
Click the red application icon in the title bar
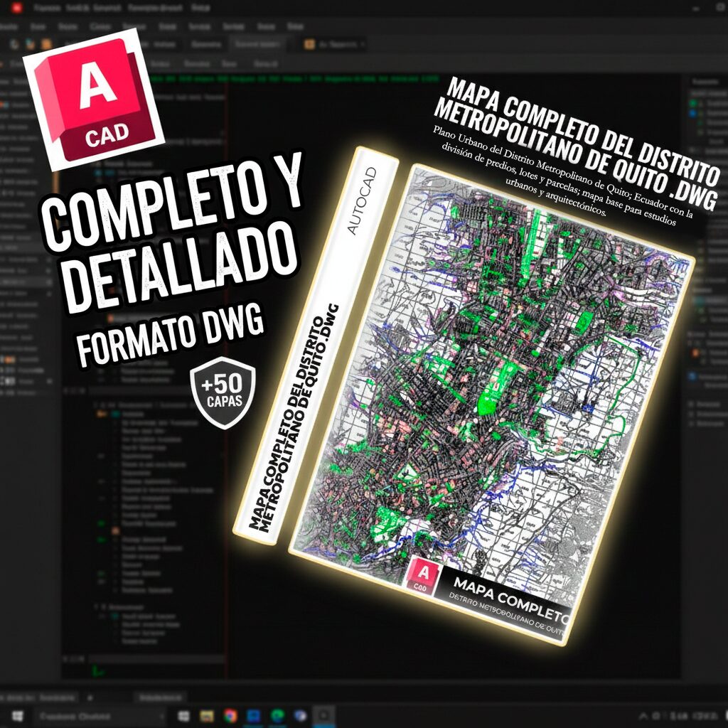[16, 9]
